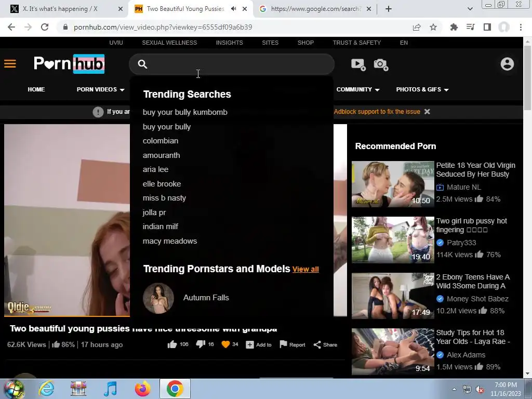This screenshot has height=399, width=532.
Task: Open the EN language selector
Action: click(x=404, y=43)
